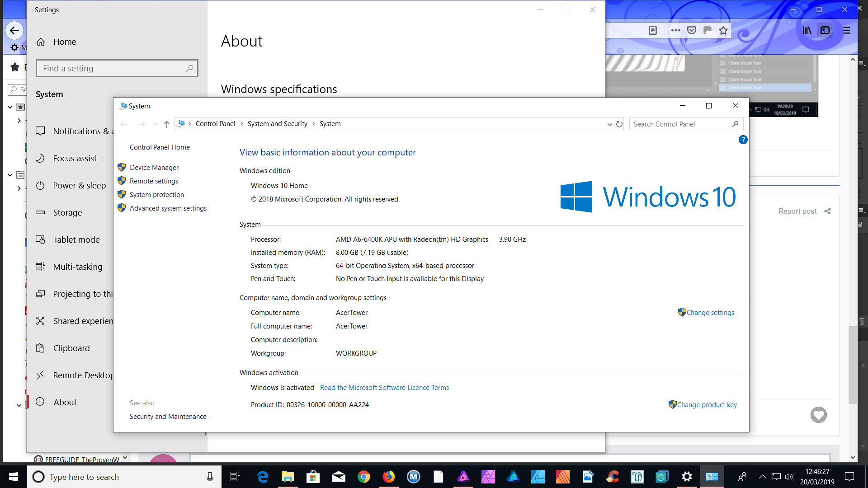Open Storage settings page
This screenshot has height=488, width=868.
click(x=67, y=213)
